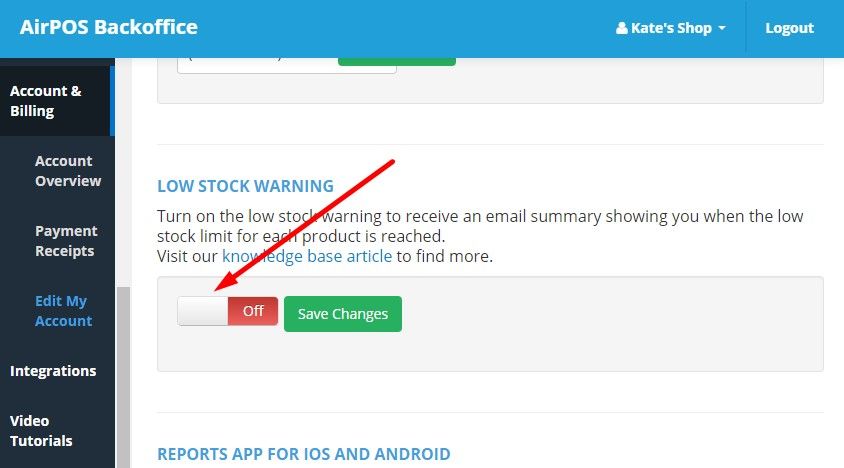Open Payment Receipts in sidebar

[66, 241]
